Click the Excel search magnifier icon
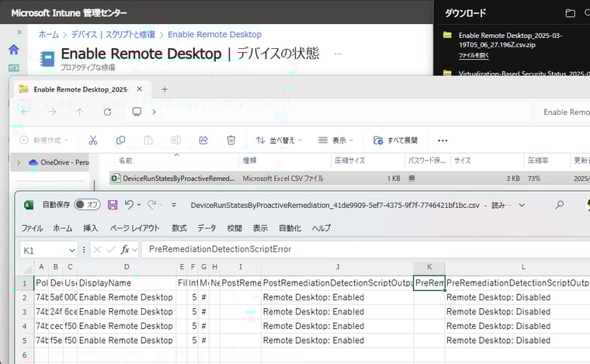This screenshot has height=364, width=590. click(x=560, y=205)
